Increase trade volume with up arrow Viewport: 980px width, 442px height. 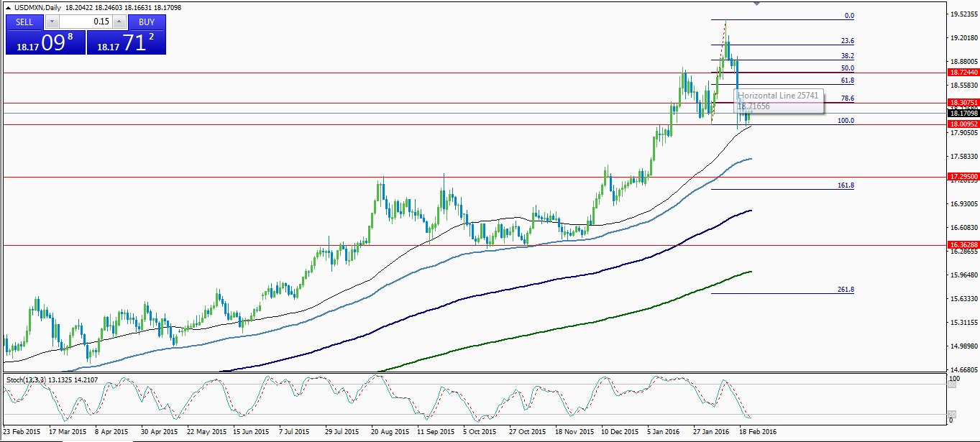point(120,22)
